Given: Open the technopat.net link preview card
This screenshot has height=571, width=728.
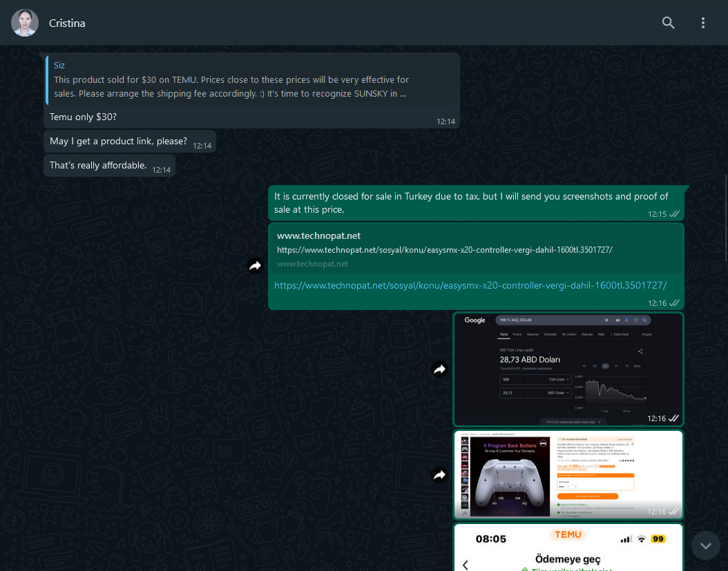Looking at the screenshot, I should [x=476, y=249].
